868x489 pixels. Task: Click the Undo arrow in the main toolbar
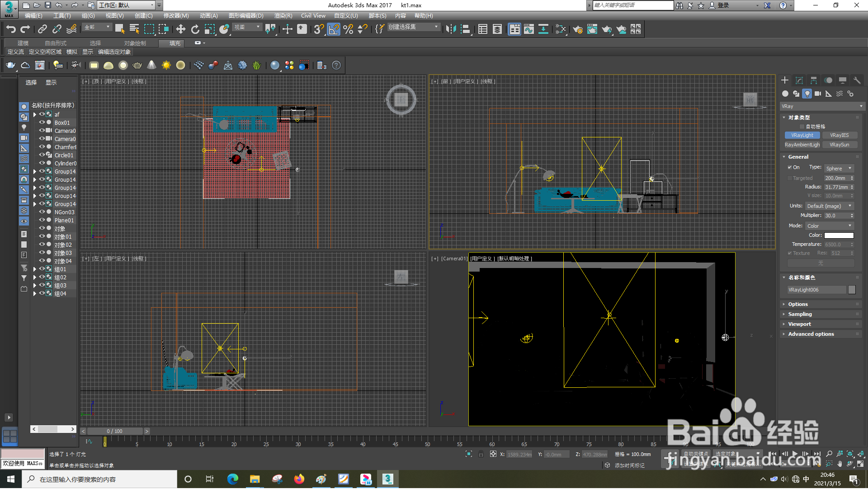coord(11,29)
